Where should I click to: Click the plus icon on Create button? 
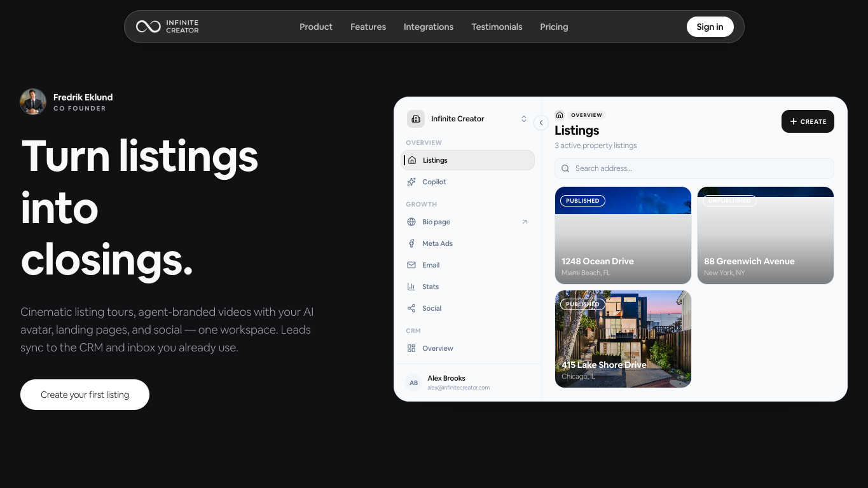coord(794,121)
